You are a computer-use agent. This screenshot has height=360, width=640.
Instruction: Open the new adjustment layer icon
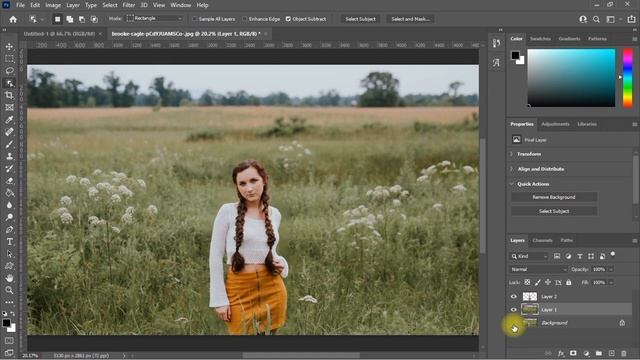(x=586, y=353)
